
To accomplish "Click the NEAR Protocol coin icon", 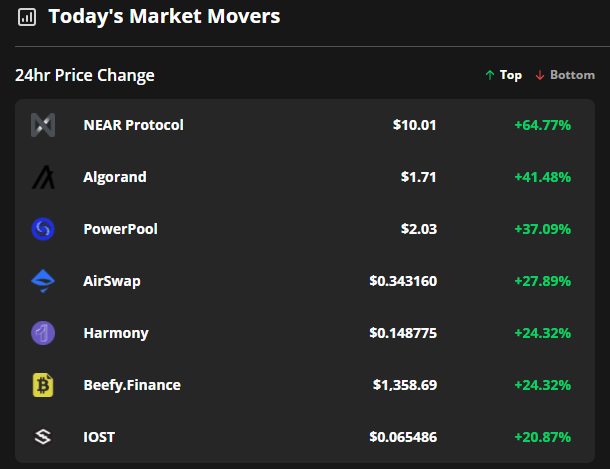I will pos(43,125).
